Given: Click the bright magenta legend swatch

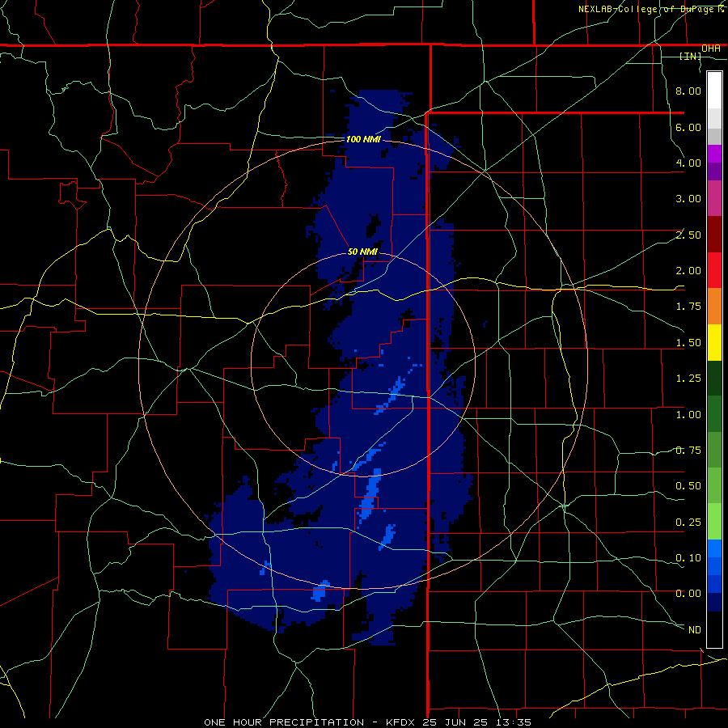Looking at the screenshot, I should [x=714, y=154].
